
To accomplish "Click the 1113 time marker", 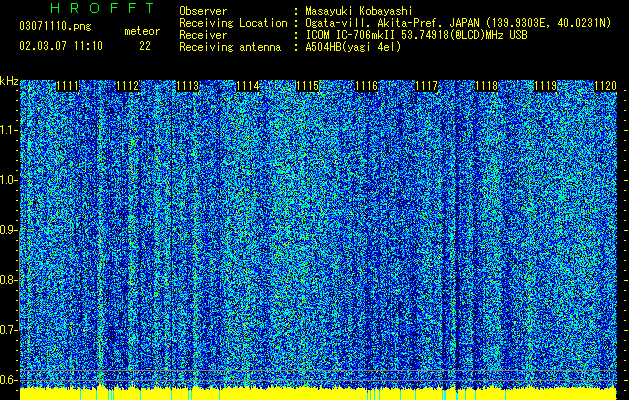I will coord(187,86).
